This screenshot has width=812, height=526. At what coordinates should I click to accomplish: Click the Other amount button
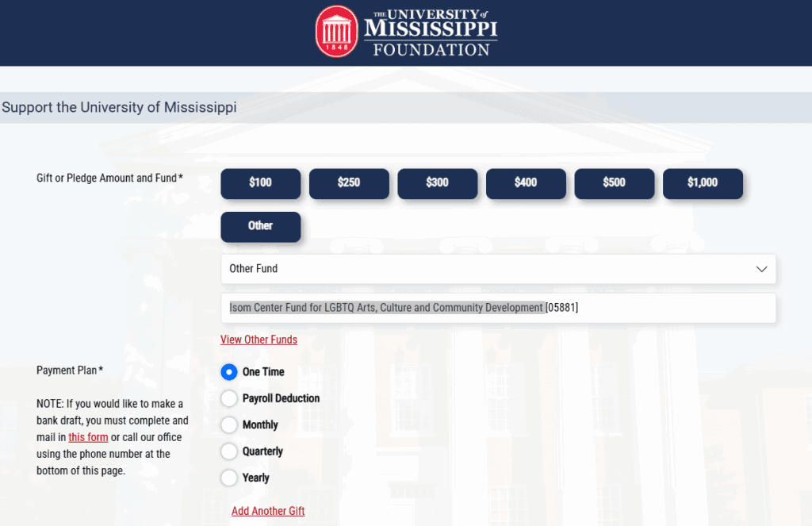[260, 227]
